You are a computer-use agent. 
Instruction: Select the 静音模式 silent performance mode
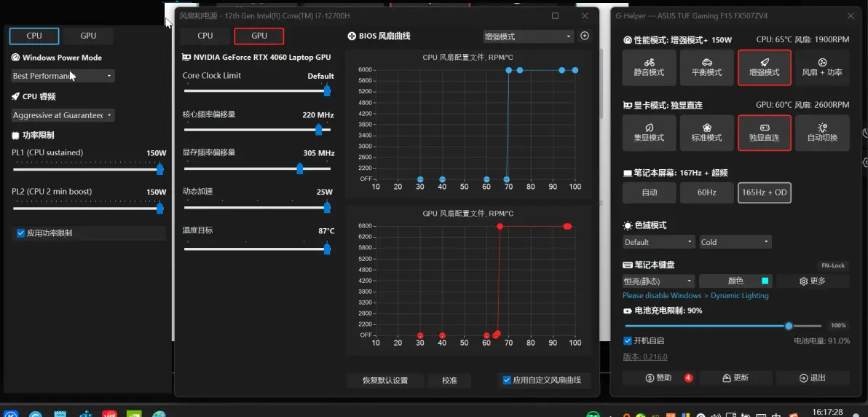[x=649, y=68]
